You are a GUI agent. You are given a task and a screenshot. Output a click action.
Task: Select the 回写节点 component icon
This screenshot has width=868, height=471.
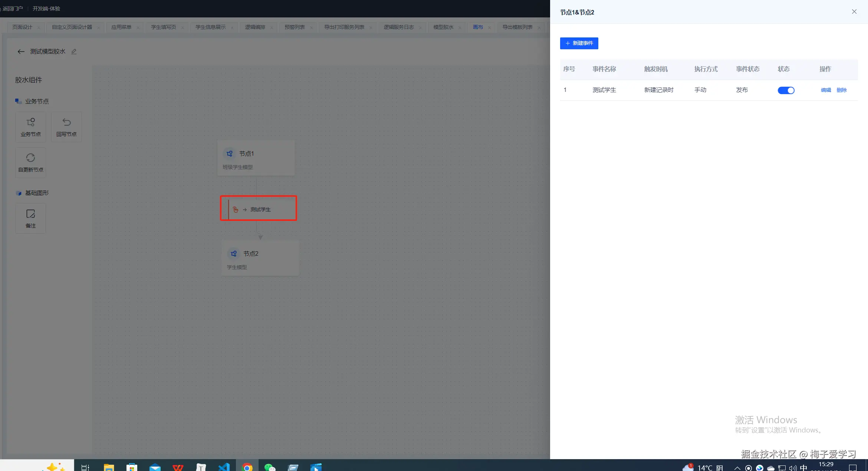[x=66, y=123]
